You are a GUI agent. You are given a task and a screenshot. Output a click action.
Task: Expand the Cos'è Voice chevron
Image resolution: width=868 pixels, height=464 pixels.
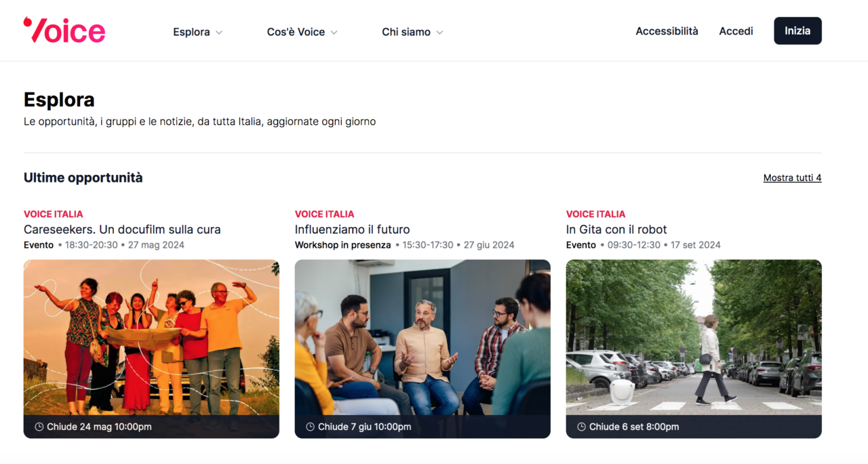[x=334, y=33]
